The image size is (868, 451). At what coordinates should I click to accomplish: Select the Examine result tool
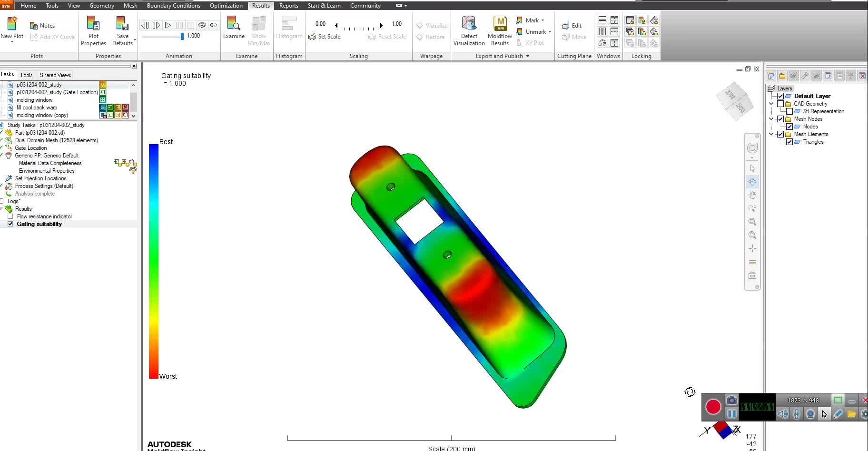tap(234, 28)
